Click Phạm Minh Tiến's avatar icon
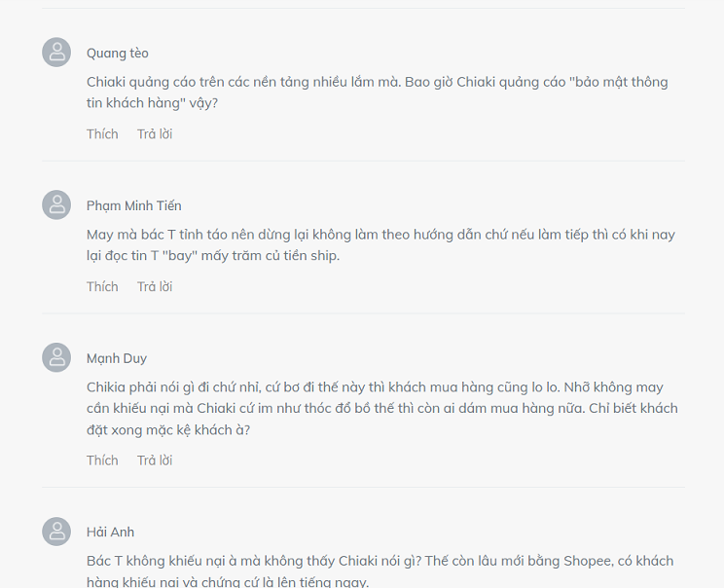Image resolution: width=724 pixels, height=588 pixels. [x=56, y=205]
